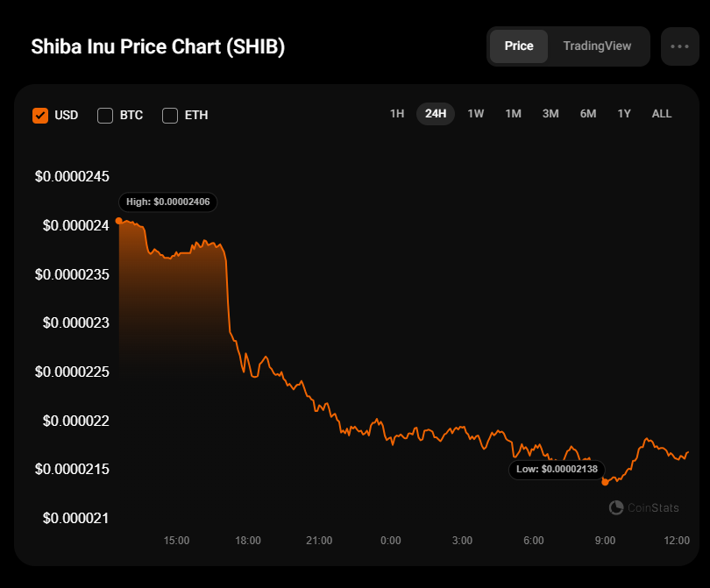Show the 6M price history
Screen dimensions: 710x588
(x=588, y=114)
